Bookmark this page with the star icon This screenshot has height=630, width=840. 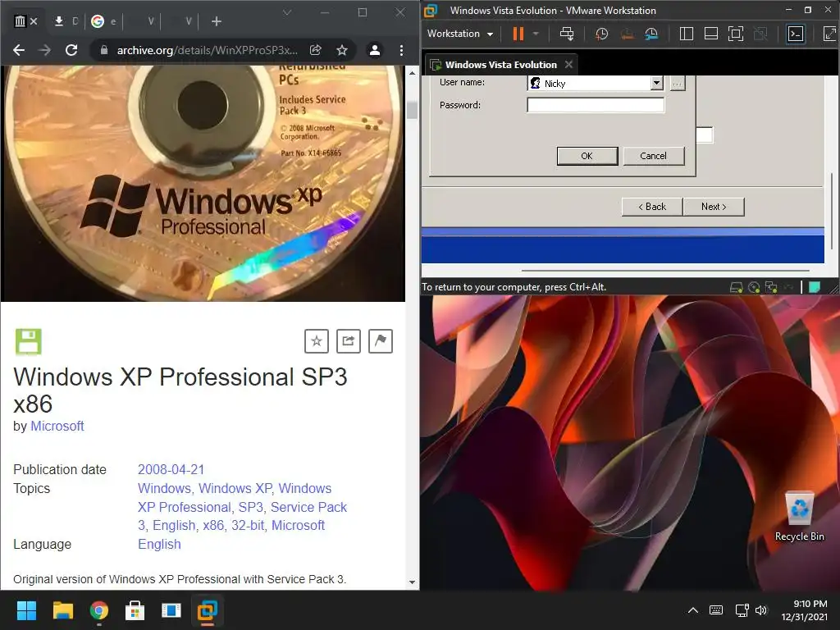click(342, 50)
